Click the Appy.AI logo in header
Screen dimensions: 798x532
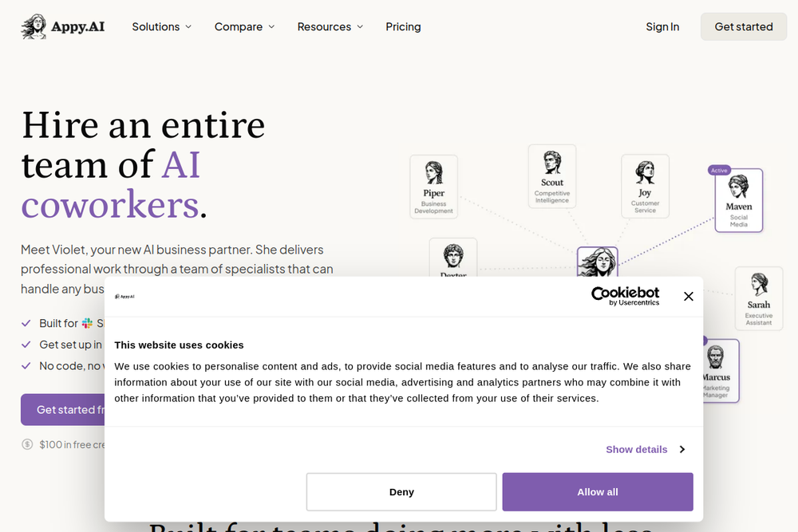(x=62, y=26)
